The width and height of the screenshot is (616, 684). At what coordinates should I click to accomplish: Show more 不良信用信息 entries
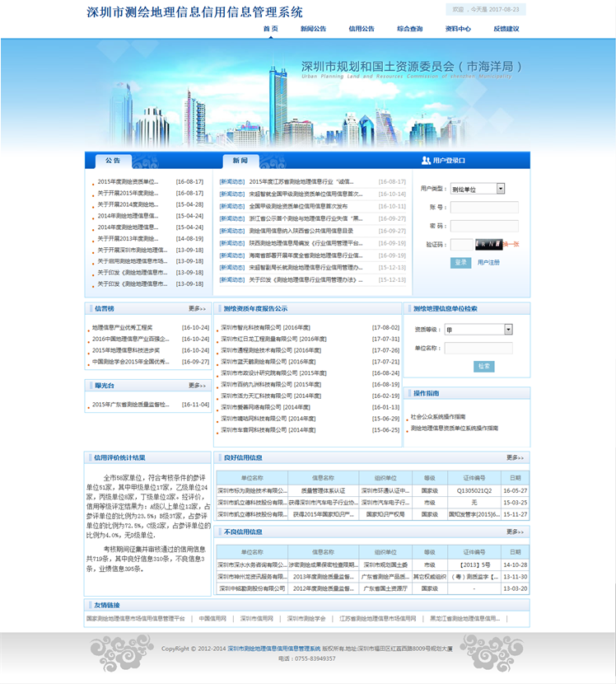(x=515, y=532)
